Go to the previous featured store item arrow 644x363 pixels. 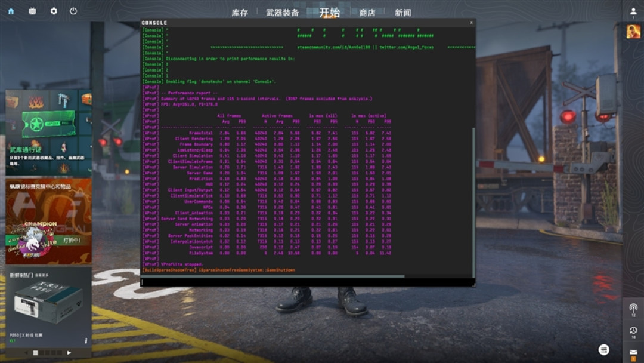[26, 353]
